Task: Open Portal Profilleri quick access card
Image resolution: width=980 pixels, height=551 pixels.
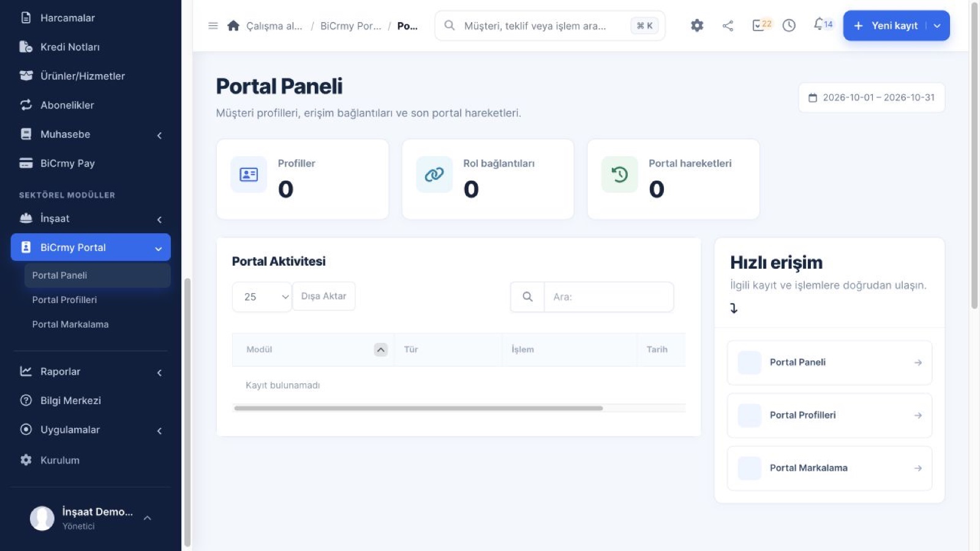Action: pos(829,415)
